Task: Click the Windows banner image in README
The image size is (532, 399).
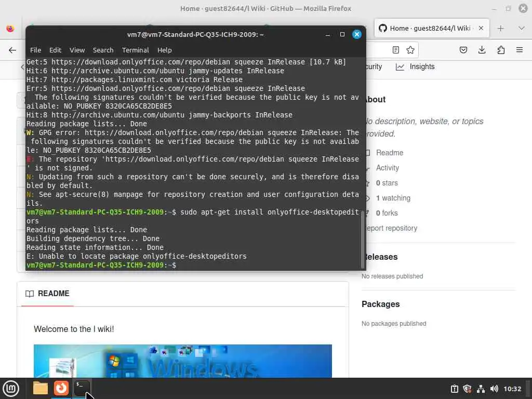Action: pos(182,361)
